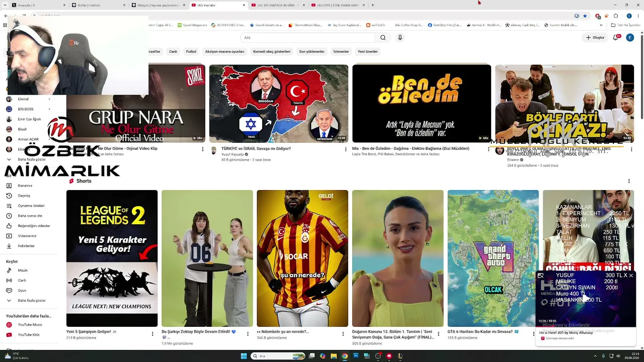Open the Shorts section options menu

[629, 181]
